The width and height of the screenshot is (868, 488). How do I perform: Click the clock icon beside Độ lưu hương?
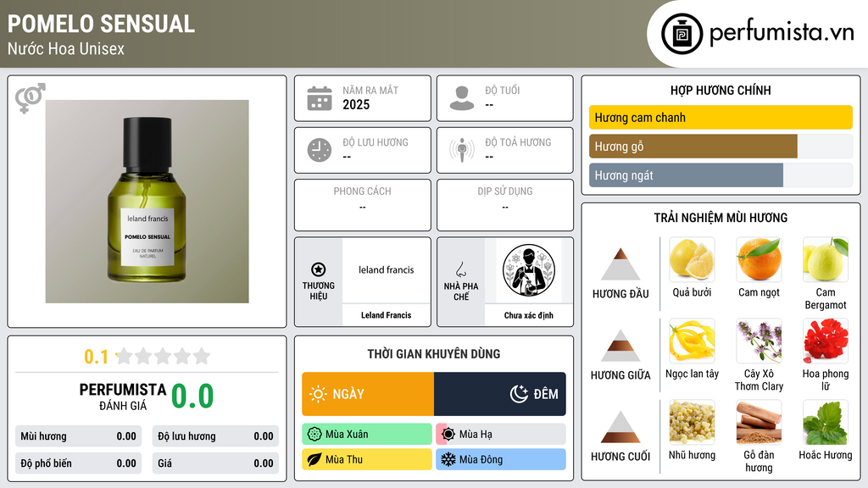pyautogui.click(x=320, y=151)
